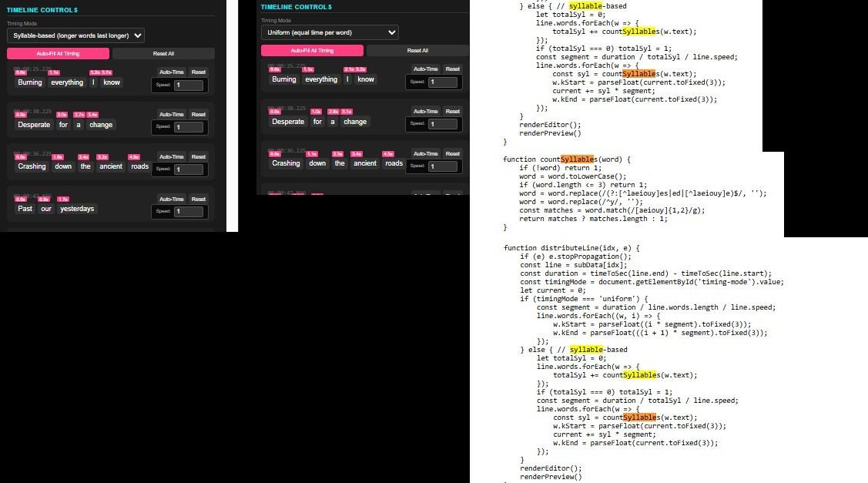Click Auto-Fill All Timing in the Syllable-based panel
This screenshot has height=483, width=868.
[x=58, y=54]
